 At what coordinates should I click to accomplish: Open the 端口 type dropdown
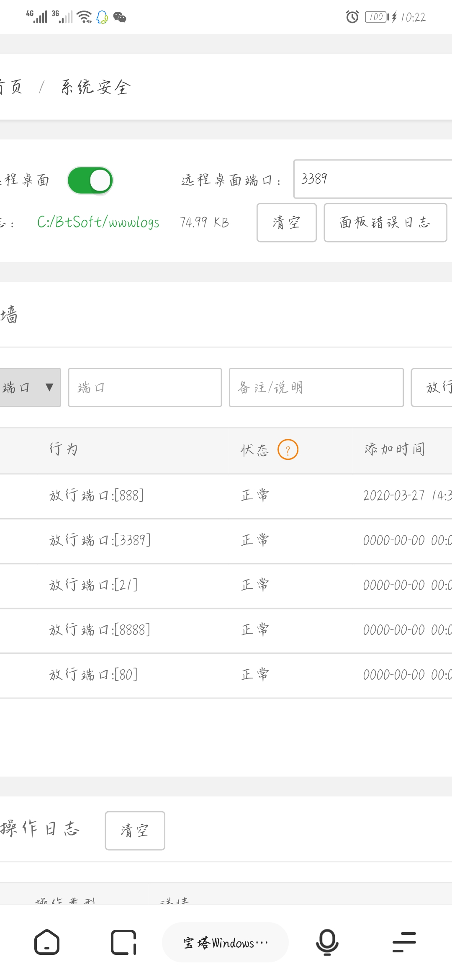(29, 387)
